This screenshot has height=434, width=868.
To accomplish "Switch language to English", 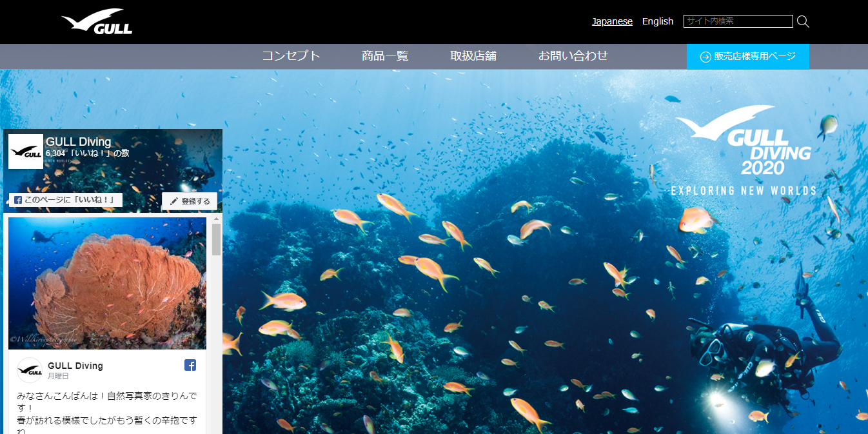I will pos(658,21).
